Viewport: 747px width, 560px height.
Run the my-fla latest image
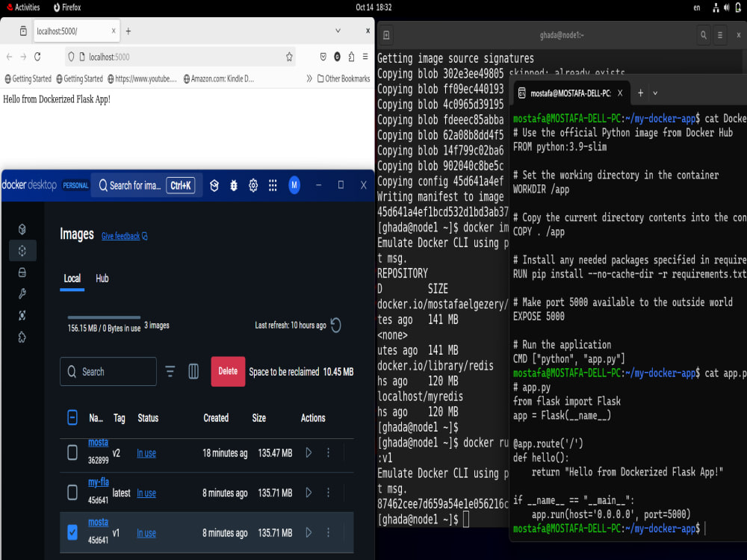309,492
